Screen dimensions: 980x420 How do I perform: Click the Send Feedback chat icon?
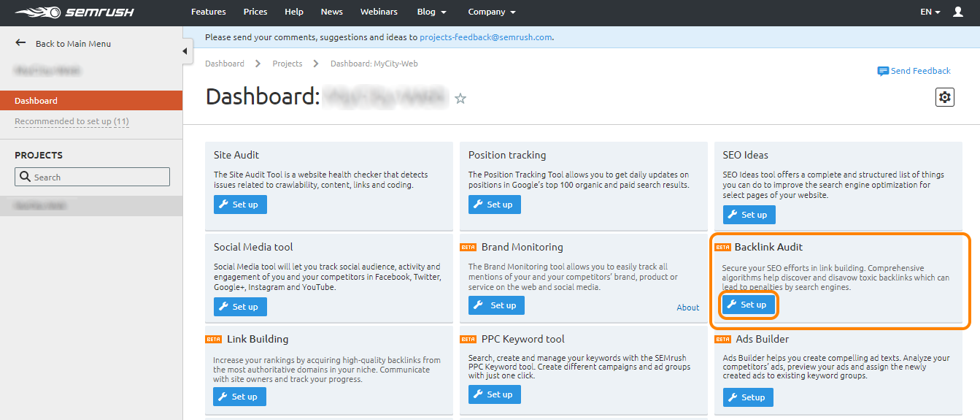coord(883,71)
